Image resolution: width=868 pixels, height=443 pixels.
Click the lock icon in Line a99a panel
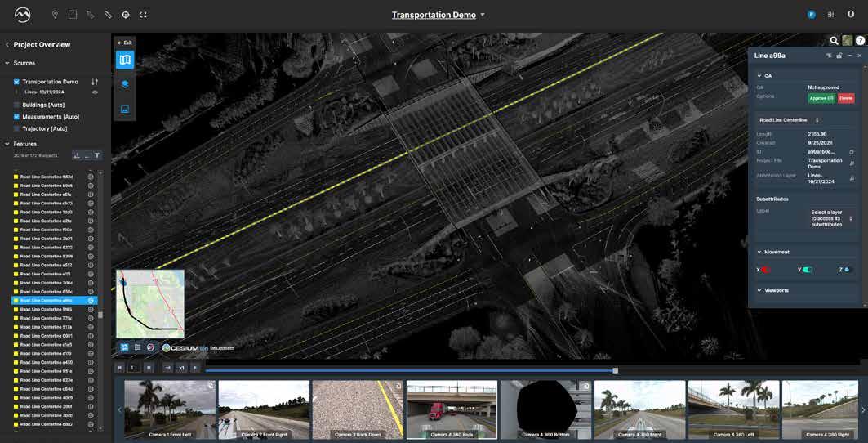coord(839,56)
